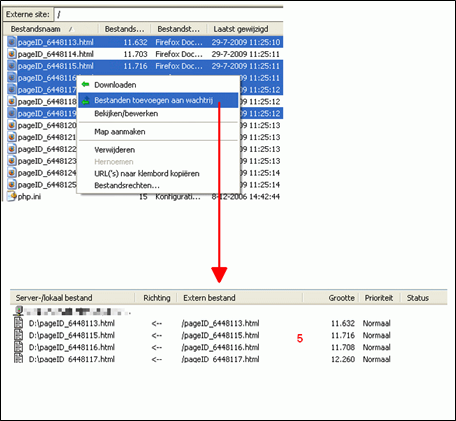The image size is (456, 421).
Task: Select file pageID_6448114.html in the list
Action: 55,54
